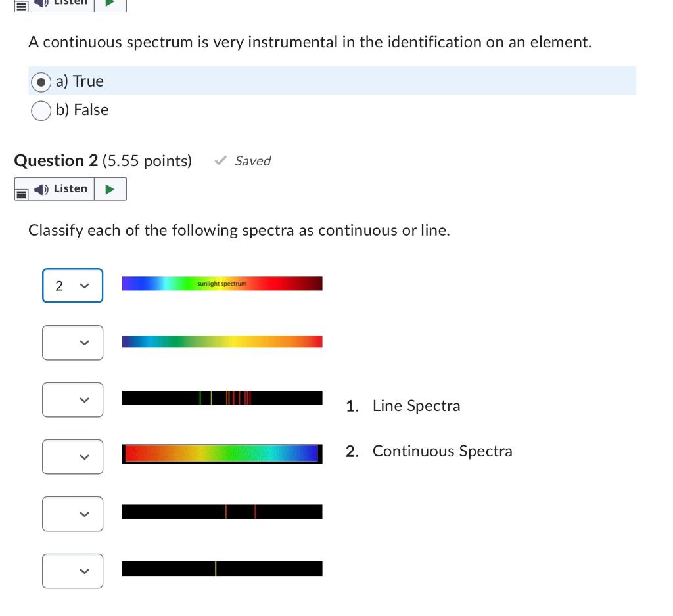Click the Line Spectra option text

pyautogui.click(x=416, y=406)
